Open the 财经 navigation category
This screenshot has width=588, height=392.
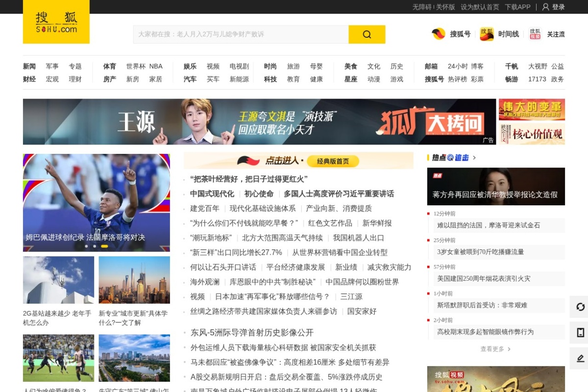[29, 79]
